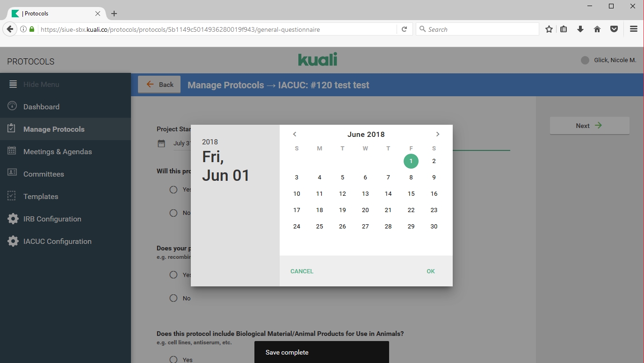
Task: Click the Next button with arrow
Action: 589,126
